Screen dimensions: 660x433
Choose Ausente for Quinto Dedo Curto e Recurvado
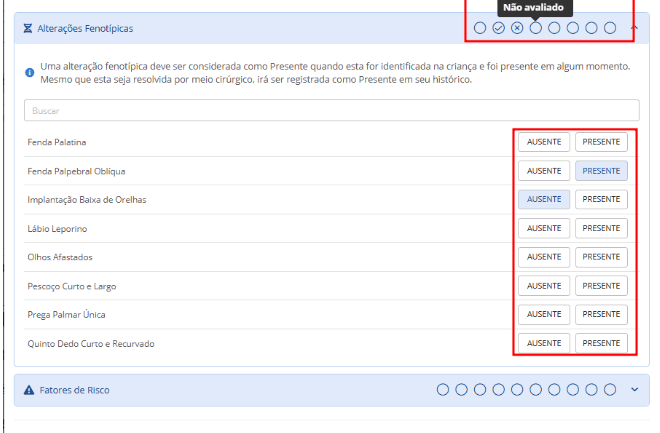544,343
